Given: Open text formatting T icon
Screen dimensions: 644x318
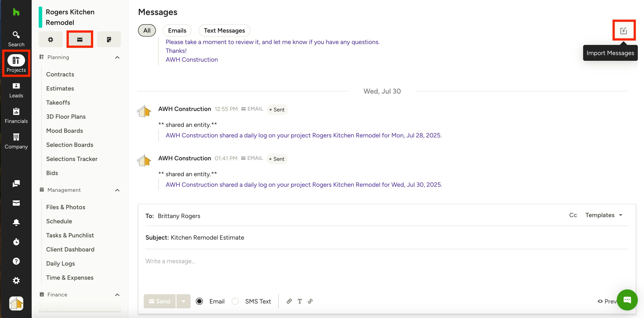Looking at the screenshot, I should click(300, 301).
